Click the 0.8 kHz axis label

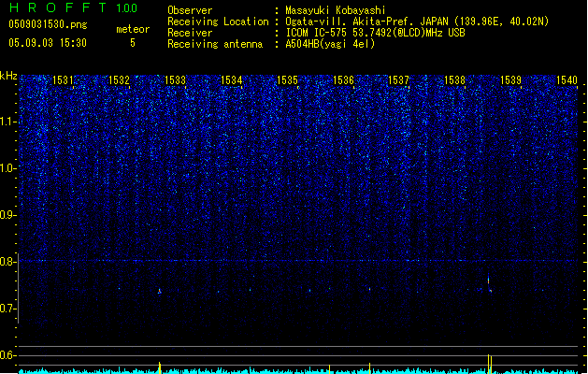[7, 262]
